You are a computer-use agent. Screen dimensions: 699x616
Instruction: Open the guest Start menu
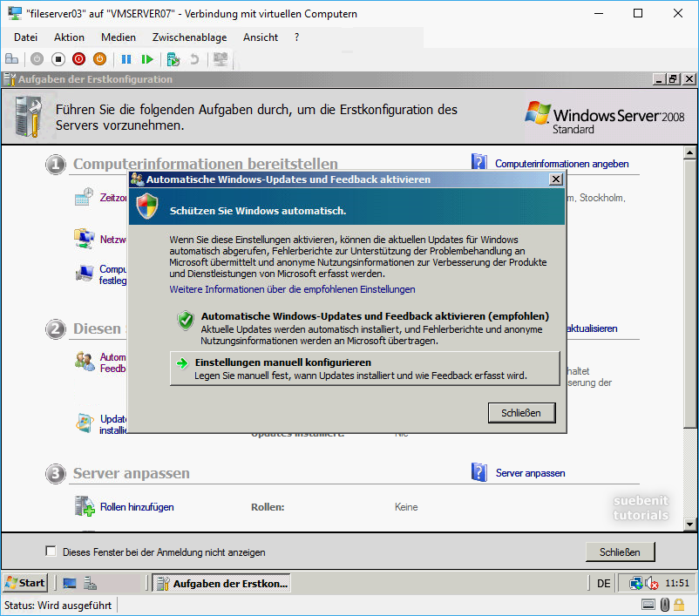tap(25, 583)
